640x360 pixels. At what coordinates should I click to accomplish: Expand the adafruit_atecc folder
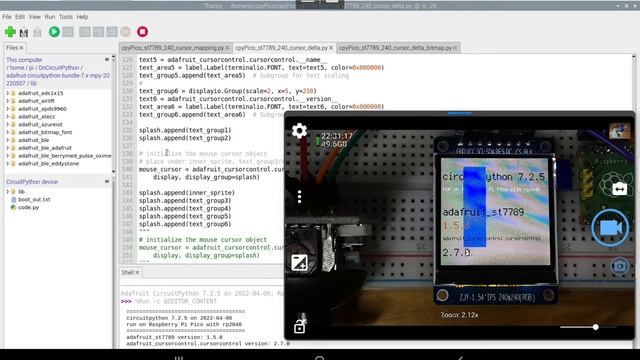[x=7, y=116]
